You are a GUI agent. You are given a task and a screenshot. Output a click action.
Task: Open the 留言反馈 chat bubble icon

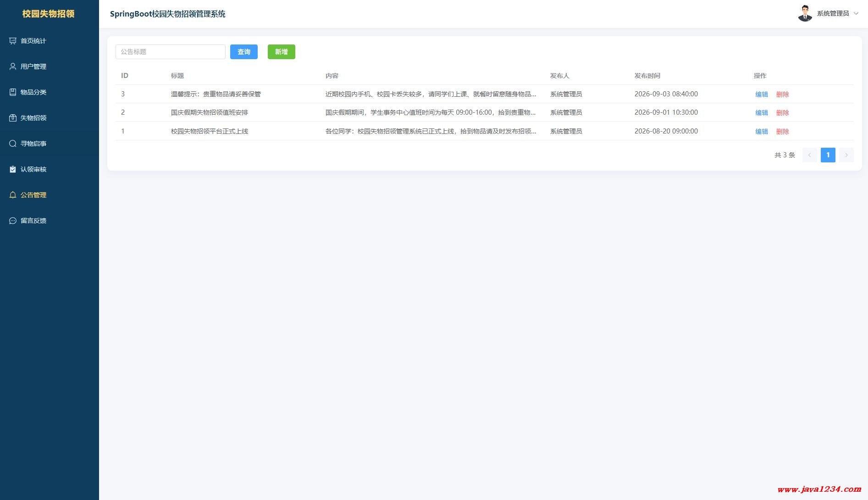[13, 221]
